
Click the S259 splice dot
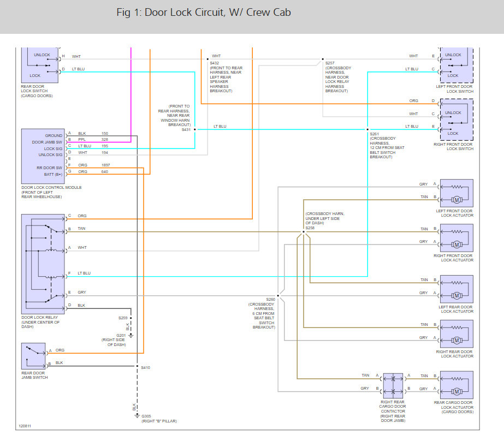[131, 318]
